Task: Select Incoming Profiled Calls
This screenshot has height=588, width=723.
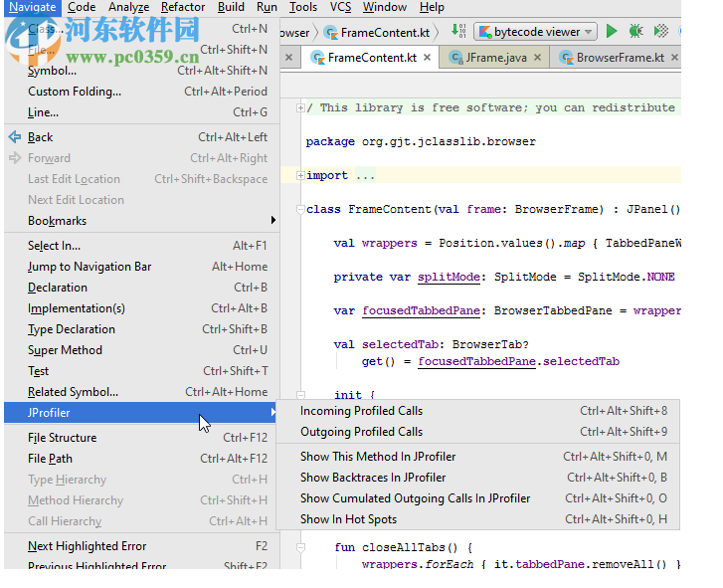Action: (478, 411)
